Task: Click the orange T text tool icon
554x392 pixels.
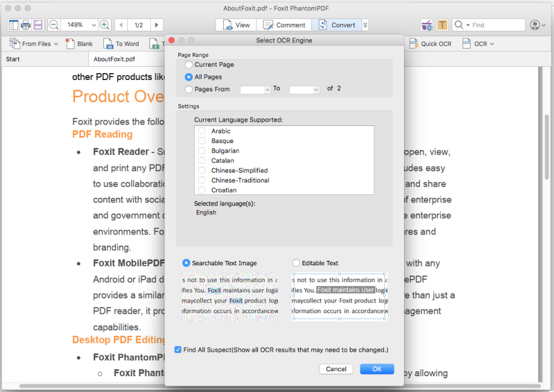Action: pos(442,25)
